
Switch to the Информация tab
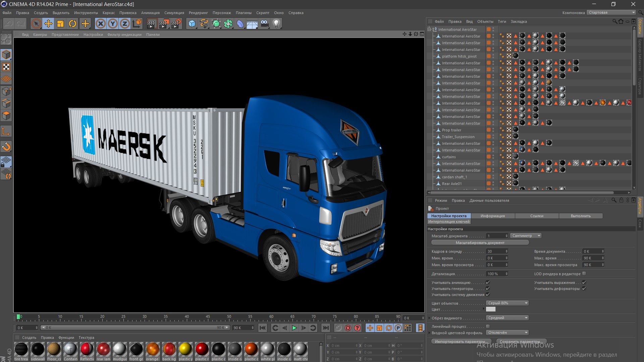coord(493,216)
